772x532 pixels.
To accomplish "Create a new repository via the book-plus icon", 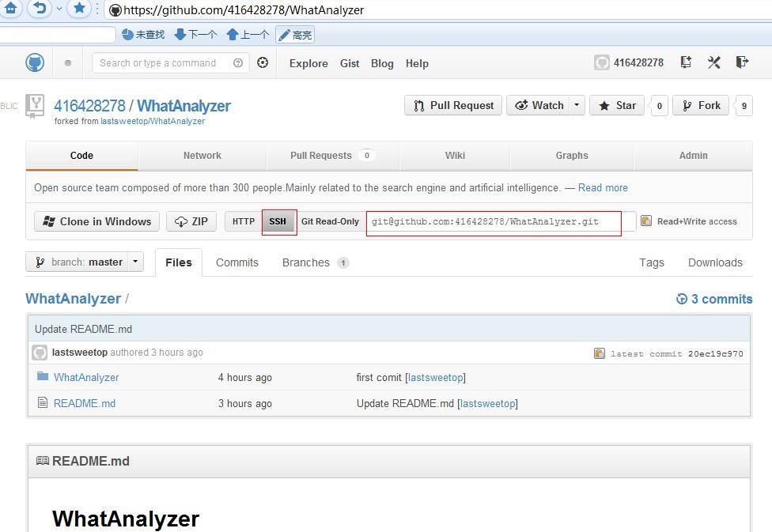I will click(685, 62).
